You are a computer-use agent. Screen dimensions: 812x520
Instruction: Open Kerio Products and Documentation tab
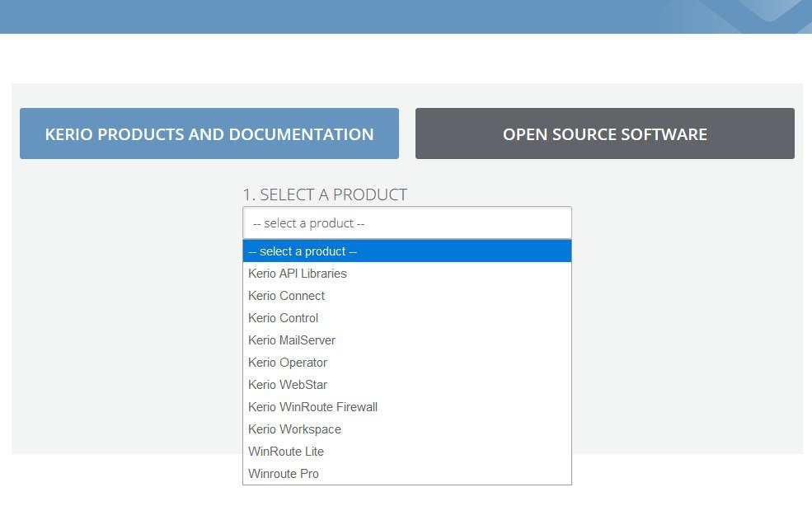pyautogui.click(x=209, y=134)
